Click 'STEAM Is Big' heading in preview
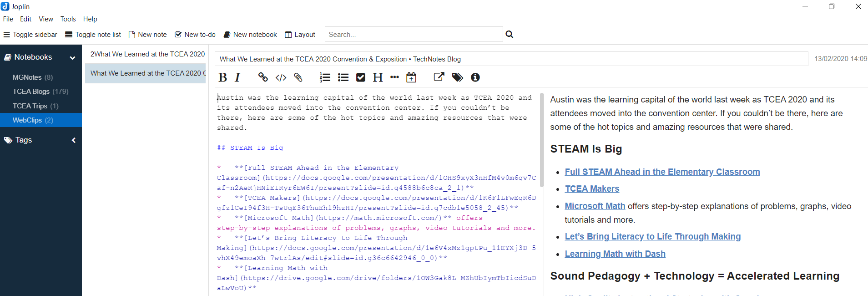Viewport: 868px width, 296px height. tap(586, 149)
